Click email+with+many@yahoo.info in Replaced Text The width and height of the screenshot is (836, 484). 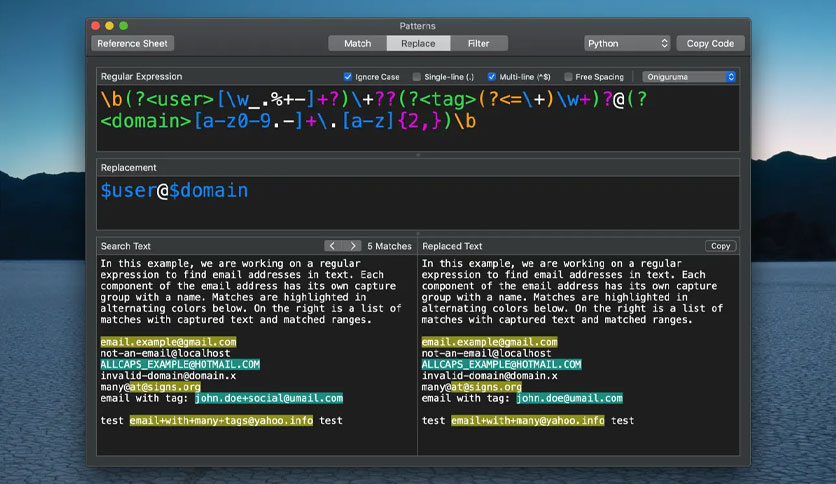click(x=528, y=421)
